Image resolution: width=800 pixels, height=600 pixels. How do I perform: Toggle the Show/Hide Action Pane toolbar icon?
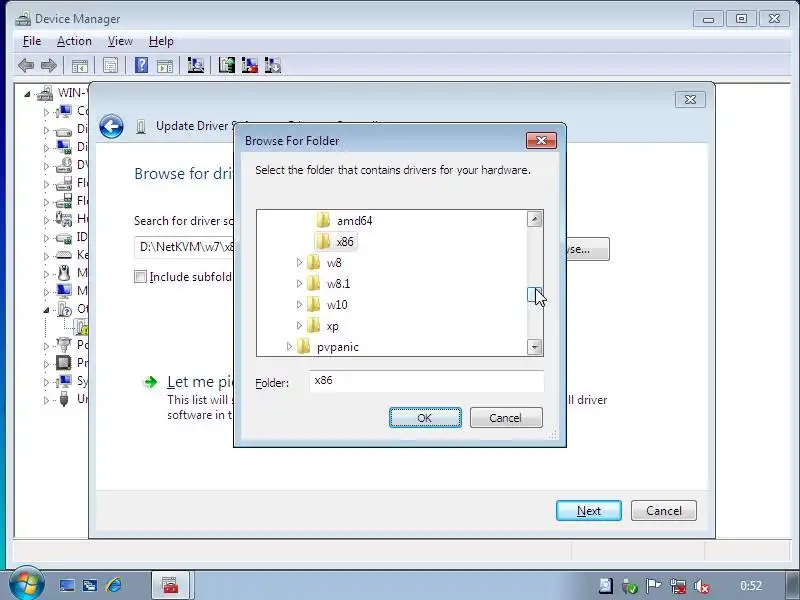click(x=165, y=65)
